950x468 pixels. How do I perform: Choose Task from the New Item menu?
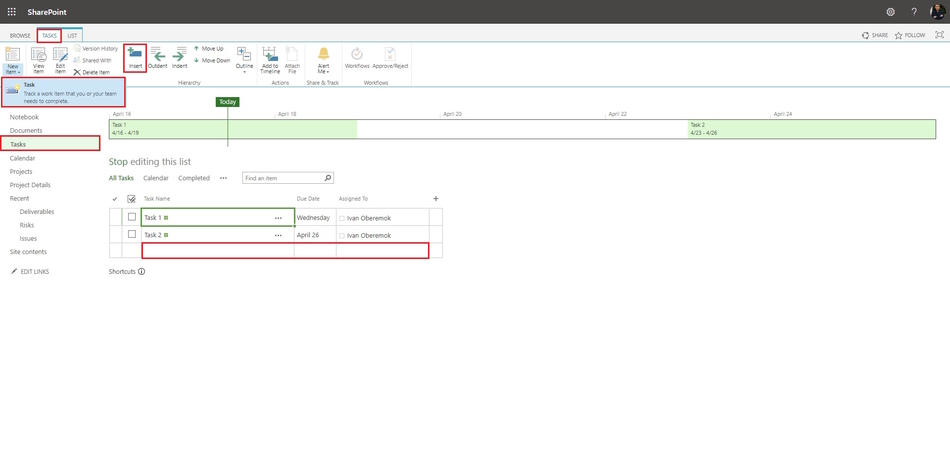[x=63, y=93]
